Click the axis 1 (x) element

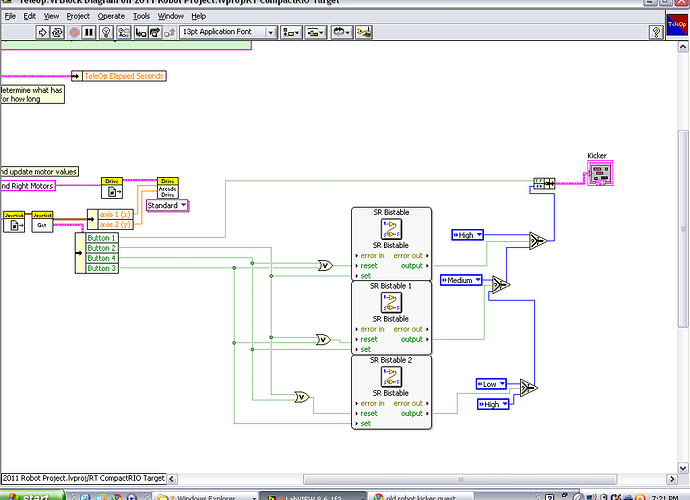pos(115,214)
